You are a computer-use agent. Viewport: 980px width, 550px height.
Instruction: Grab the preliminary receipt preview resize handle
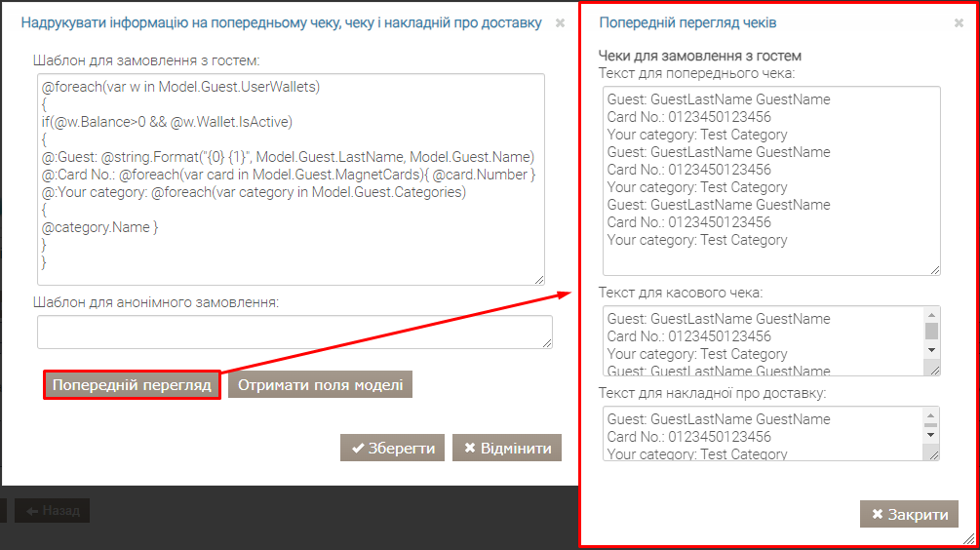935,269
